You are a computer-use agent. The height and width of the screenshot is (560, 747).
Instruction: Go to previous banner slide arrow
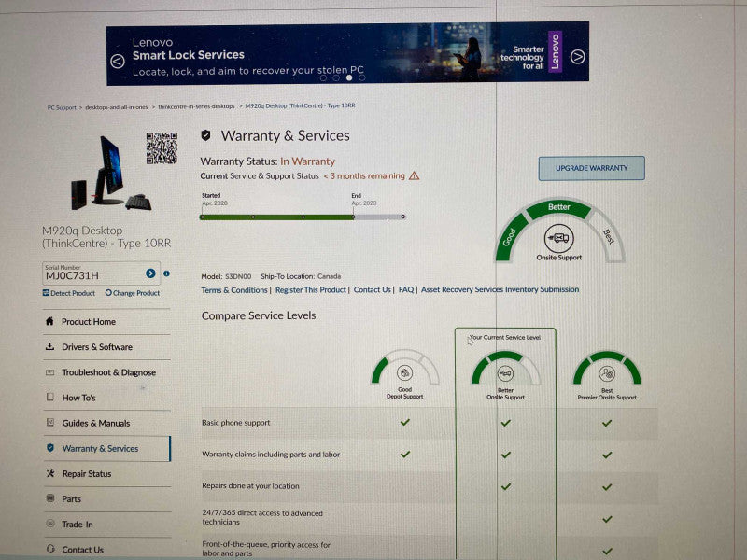[x=118, y=61]
